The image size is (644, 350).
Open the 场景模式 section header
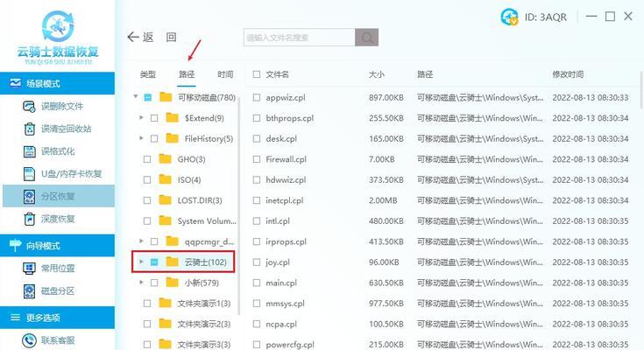pyautogui.click(x=58, y=83)
